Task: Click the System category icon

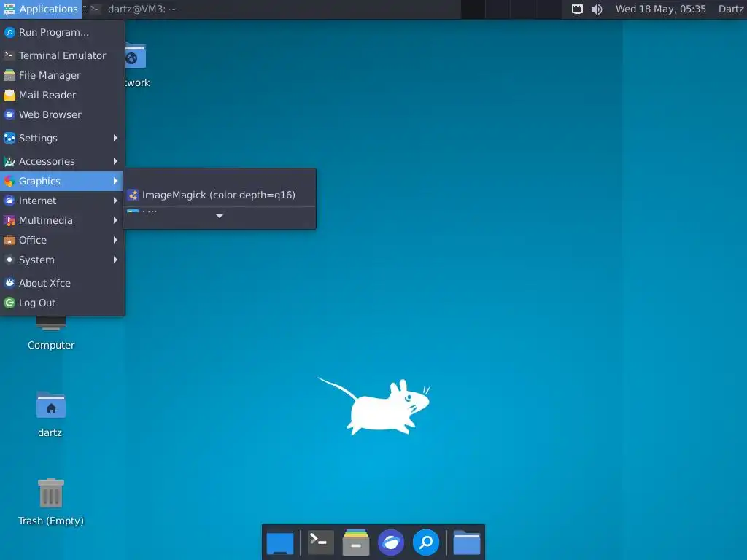Action: 9,260
